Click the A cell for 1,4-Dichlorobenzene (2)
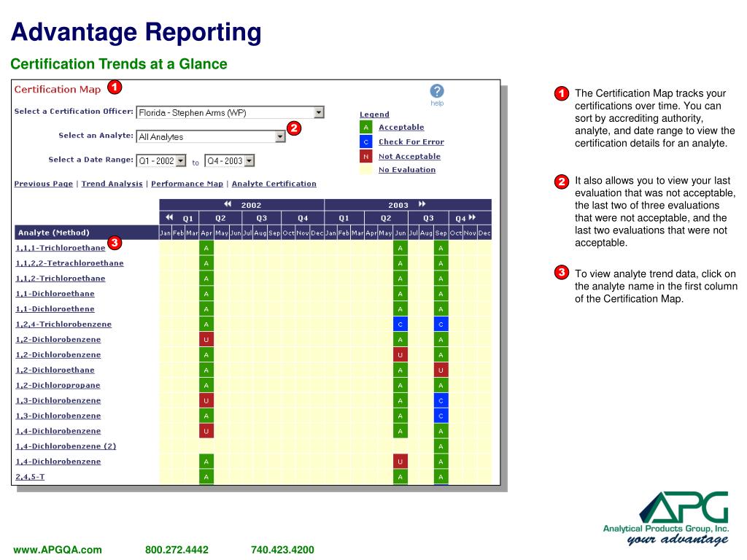Viewport: 747px width, 560px height. (x=441, y=446)
